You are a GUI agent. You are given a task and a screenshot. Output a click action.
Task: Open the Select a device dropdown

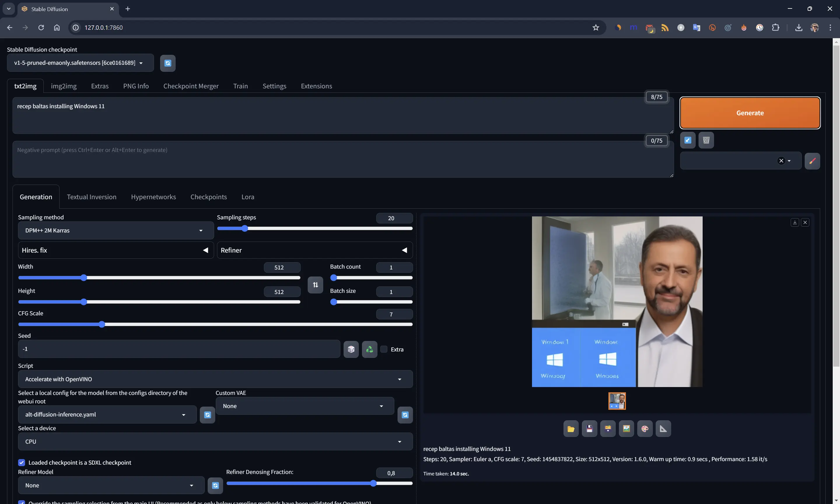tap(215, 442)
